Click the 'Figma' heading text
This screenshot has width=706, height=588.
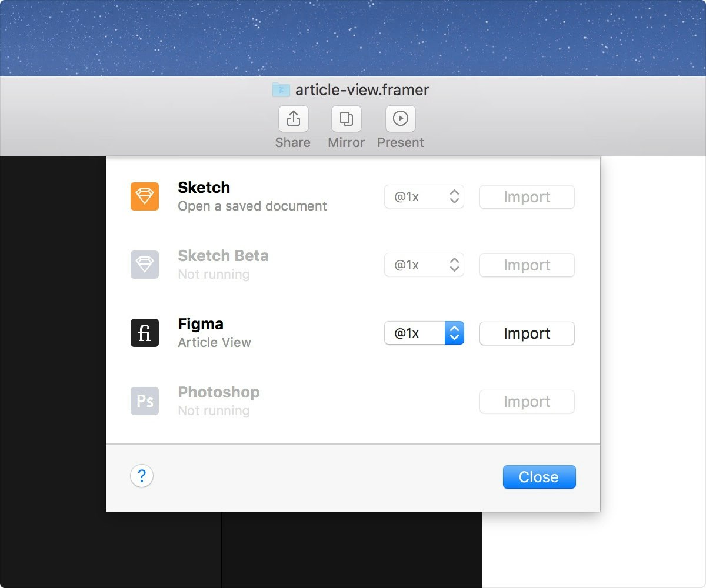[x=201, y=324]
